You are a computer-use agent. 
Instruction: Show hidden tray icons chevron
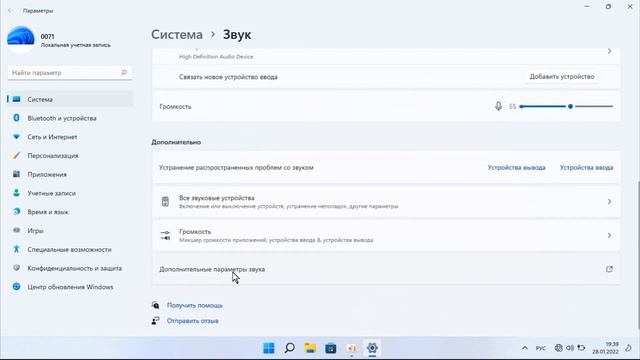coord(524,348)
